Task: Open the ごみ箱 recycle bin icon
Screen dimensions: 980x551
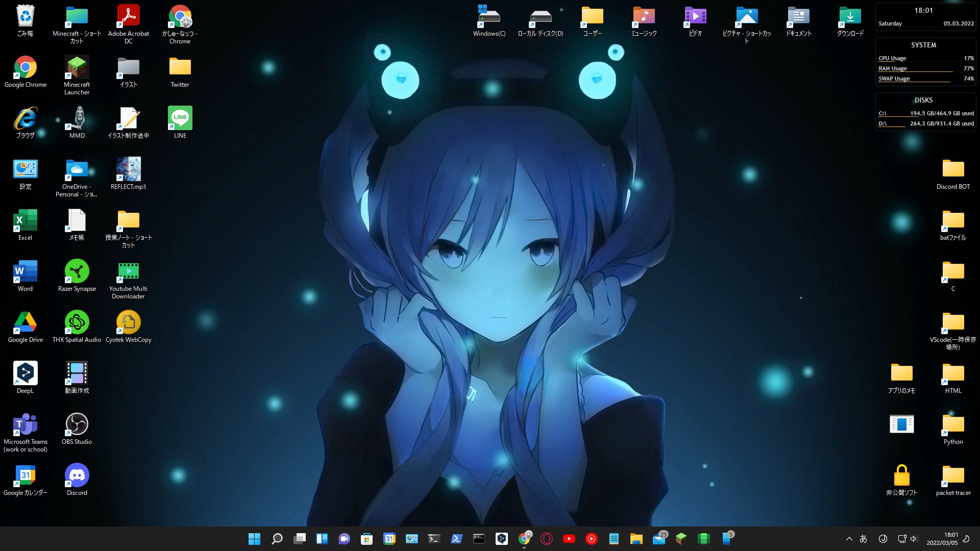Action: (x=25, y=21)
